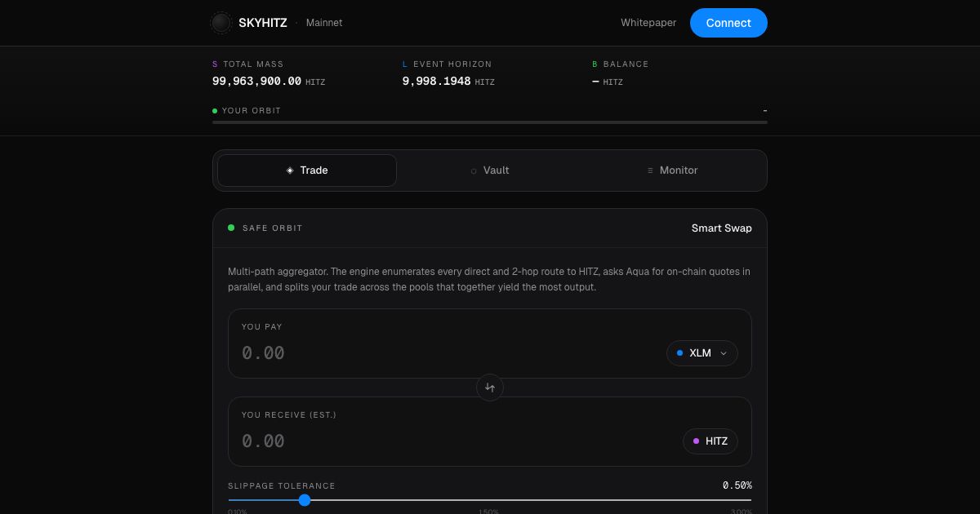Click the Total Mass value 99,963,900.00
Screen dimensions: 980x514
[x=256, y=82]
